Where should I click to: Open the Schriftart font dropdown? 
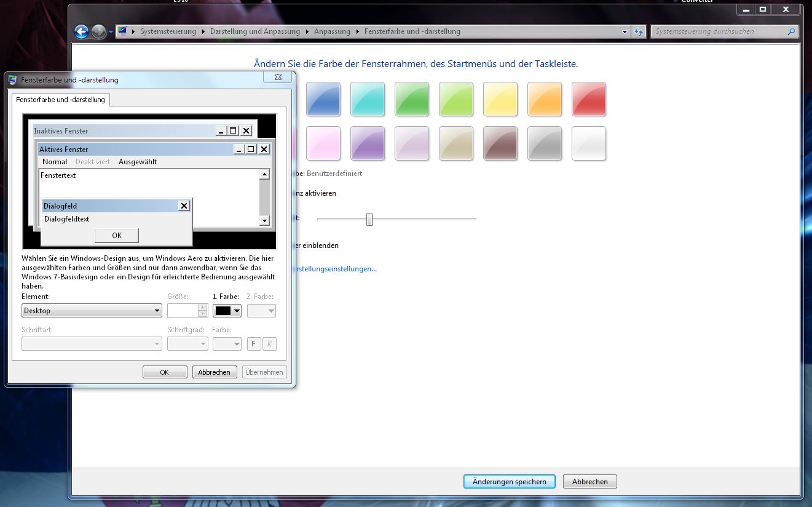point(92,344)
